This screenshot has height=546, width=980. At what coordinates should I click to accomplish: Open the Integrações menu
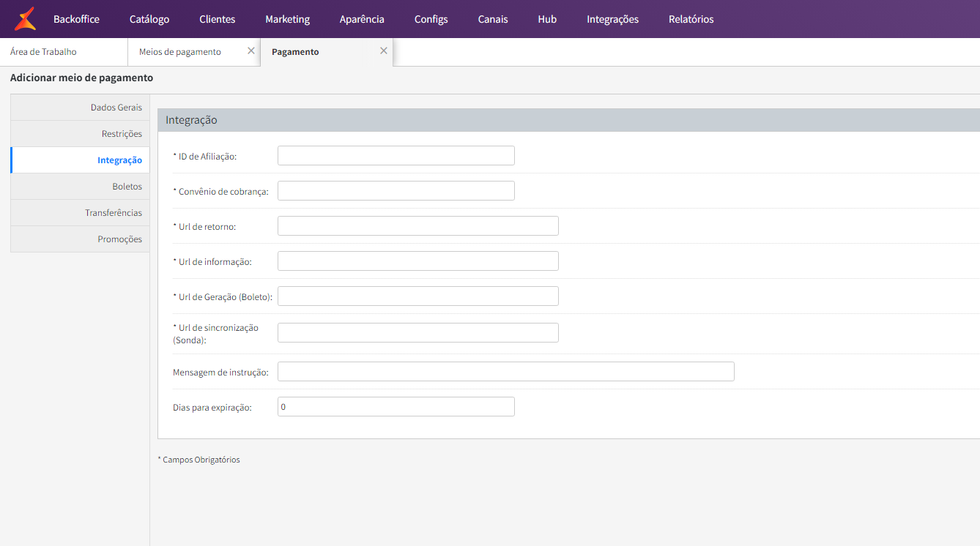click(612, 19)
